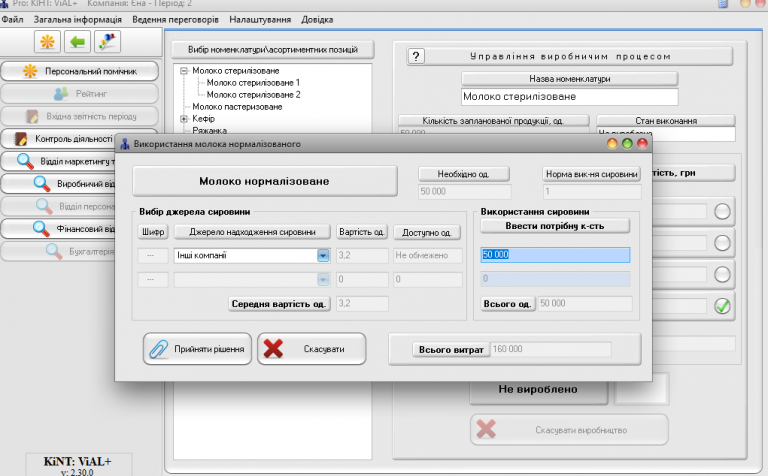Click Ввести потрібну к-сть button
This screenshot has height=476, width=768.
[555, 226]
